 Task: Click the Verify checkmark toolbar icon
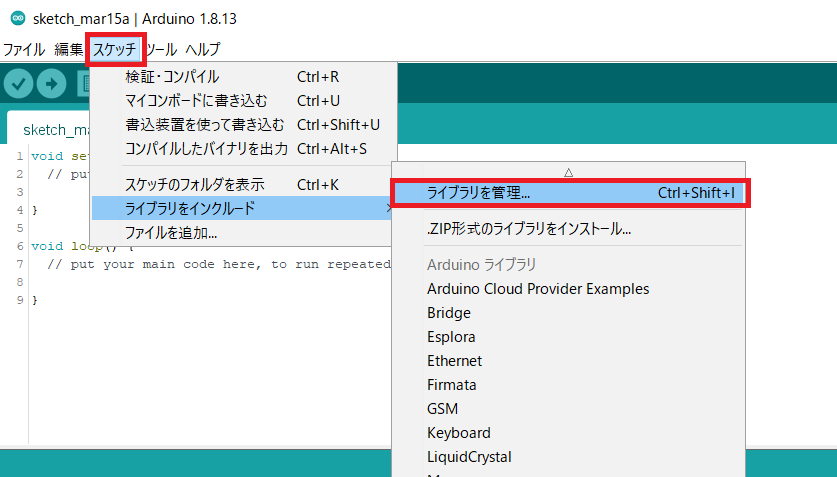(19, 84)
